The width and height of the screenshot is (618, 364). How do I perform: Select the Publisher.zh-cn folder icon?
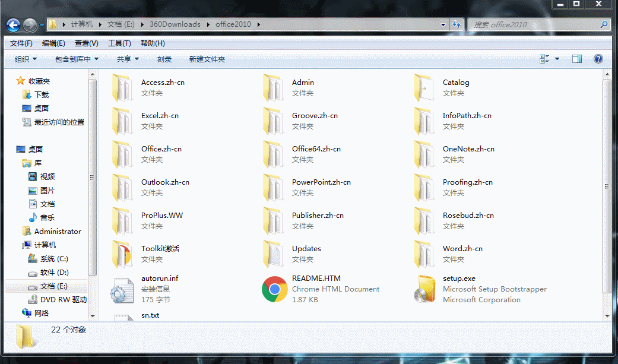273,221
